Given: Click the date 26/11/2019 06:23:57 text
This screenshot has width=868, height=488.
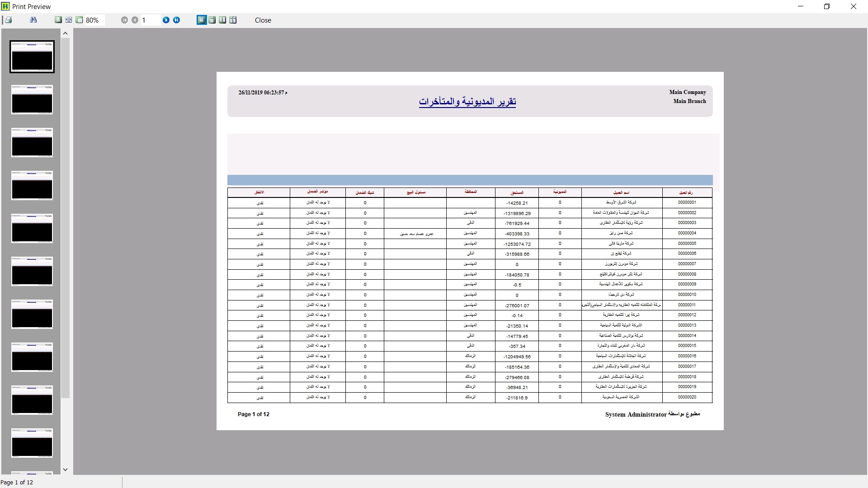Looking at the screenshot, I should click(263, 93).
